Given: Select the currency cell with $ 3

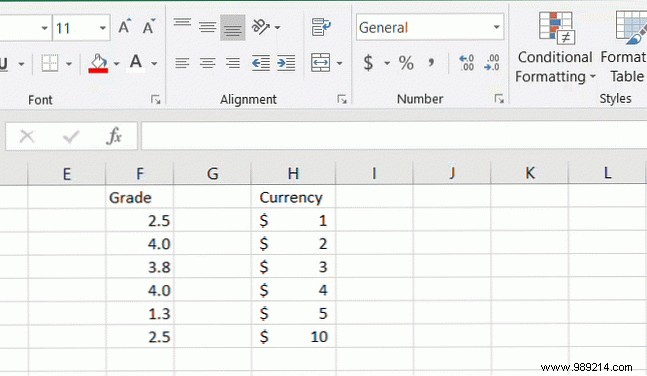Looking at the screenshot, I should click(293, 267).
